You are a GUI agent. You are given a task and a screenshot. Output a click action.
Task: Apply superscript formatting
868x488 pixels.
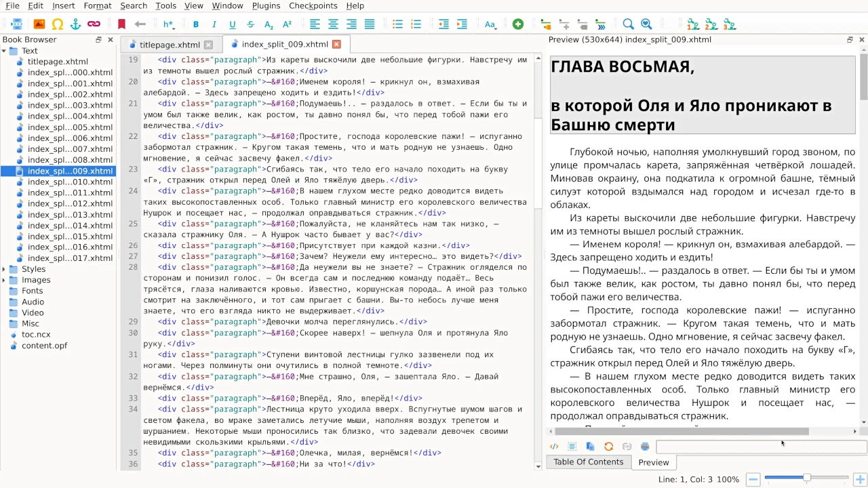click(x=288, y=24)
